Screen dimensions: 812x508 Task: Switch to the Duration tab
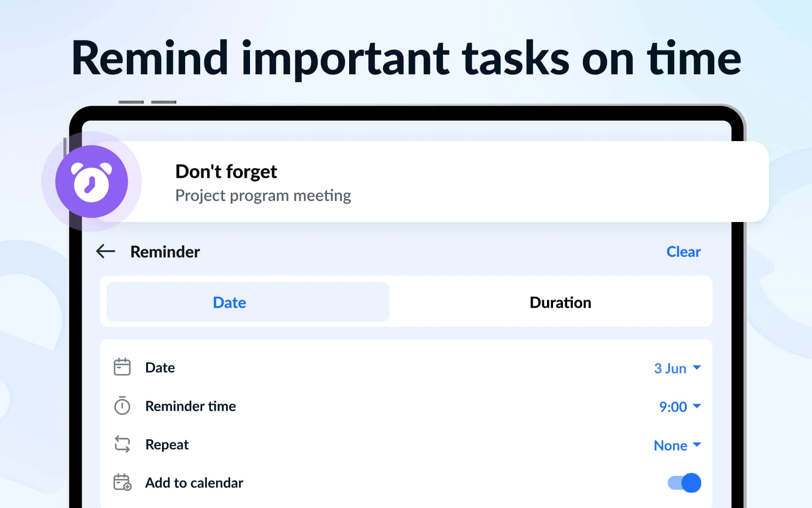tap(560, 302)
